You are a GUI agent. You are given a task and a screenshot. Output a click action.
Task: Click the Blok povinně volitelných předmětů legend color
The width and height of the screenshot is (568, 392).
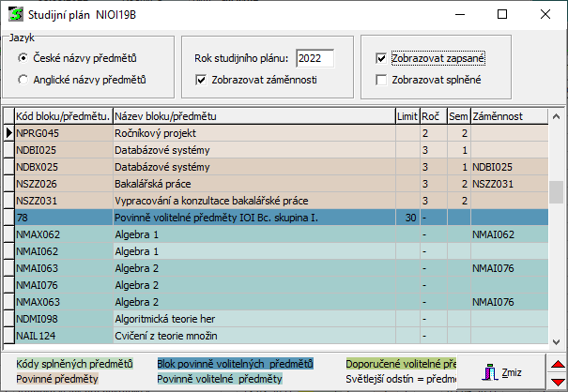[236, 363]
